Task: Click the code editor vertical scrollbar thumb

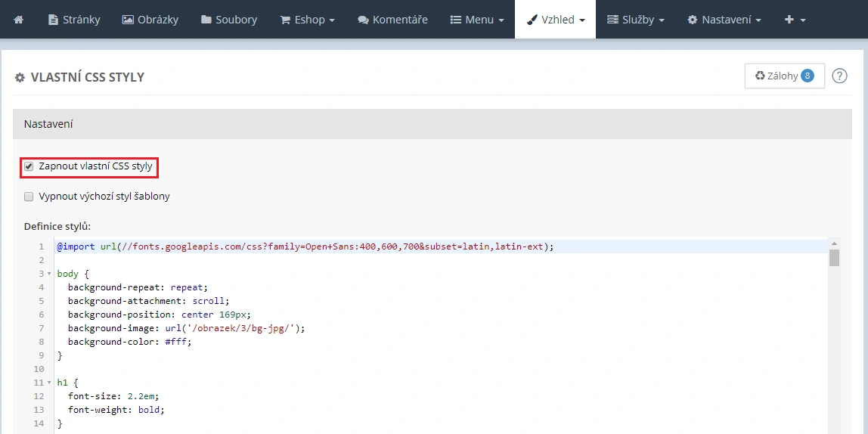Action: (x=834, y=259)
